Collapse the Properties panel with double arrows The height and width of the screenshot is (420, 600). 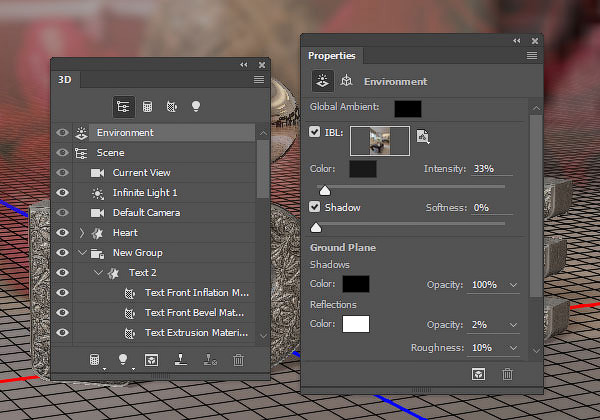517,41
